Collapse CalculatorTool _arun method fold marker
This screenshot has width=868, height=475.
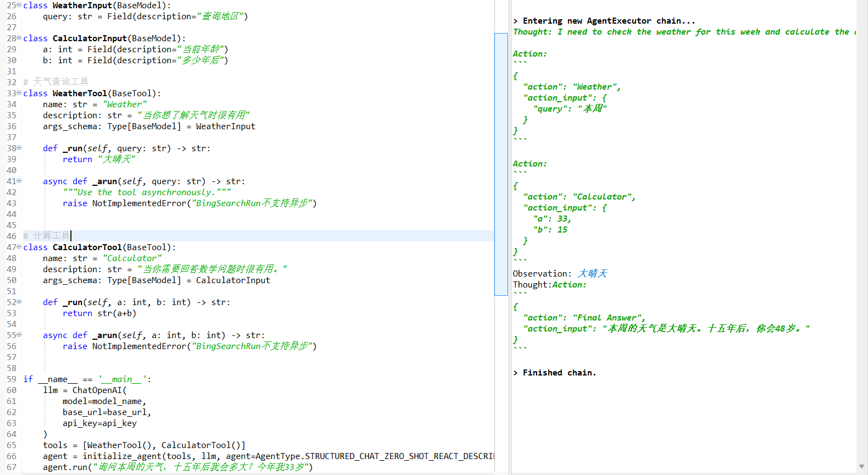[x=19, y=335]
